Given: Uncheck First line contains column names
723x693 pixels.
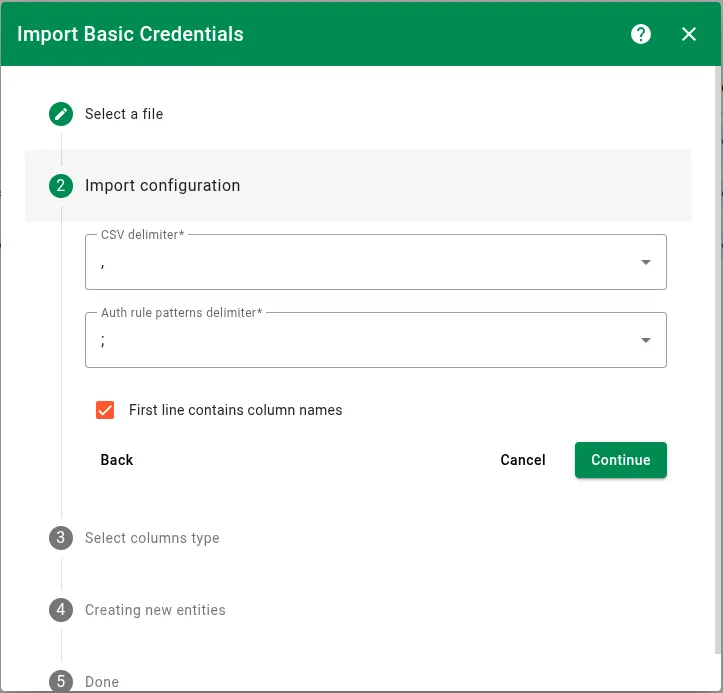Looking at the screenshot, I should click(x=105, y=410).
